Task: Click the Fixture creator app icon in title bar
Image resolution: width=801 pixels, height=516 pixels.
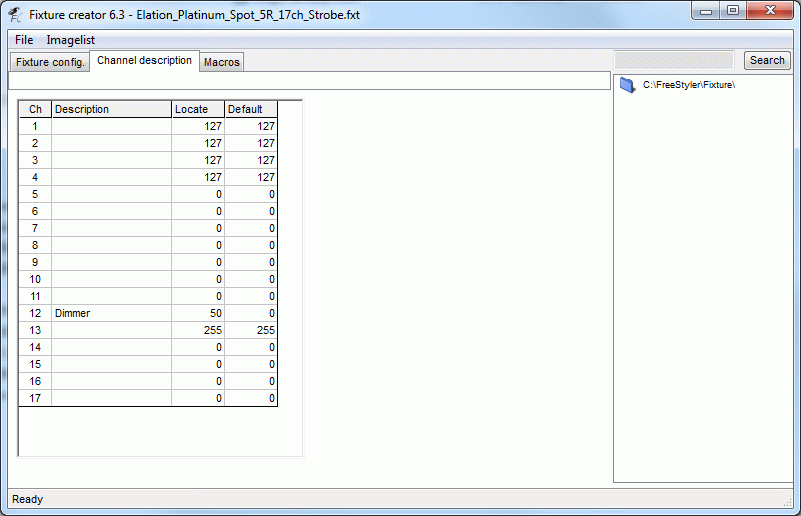Action: click(15, 13)
